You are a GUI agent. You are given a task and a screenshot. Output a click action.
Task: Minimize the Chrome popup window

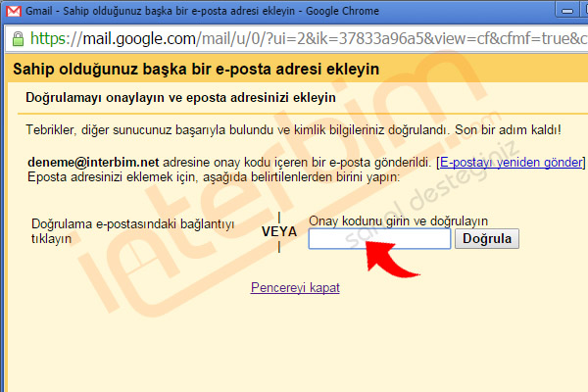coord(567,11)
